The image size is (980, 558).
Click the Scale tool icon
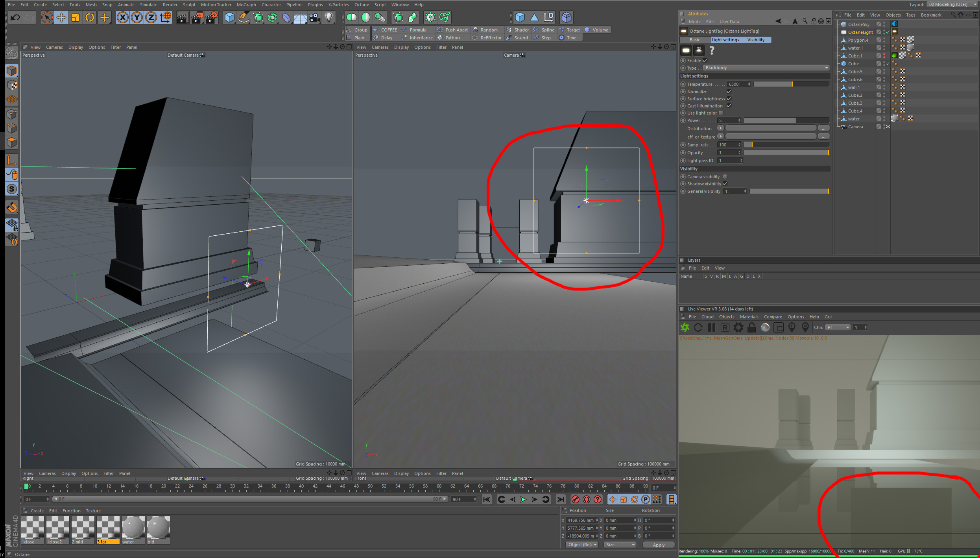[76, 17]
